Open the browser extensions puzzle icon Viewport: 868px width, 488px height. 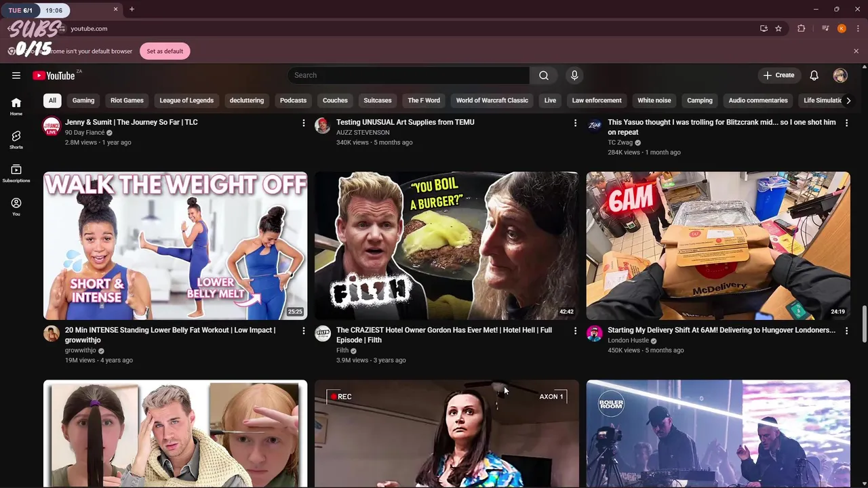coord(802,28)
